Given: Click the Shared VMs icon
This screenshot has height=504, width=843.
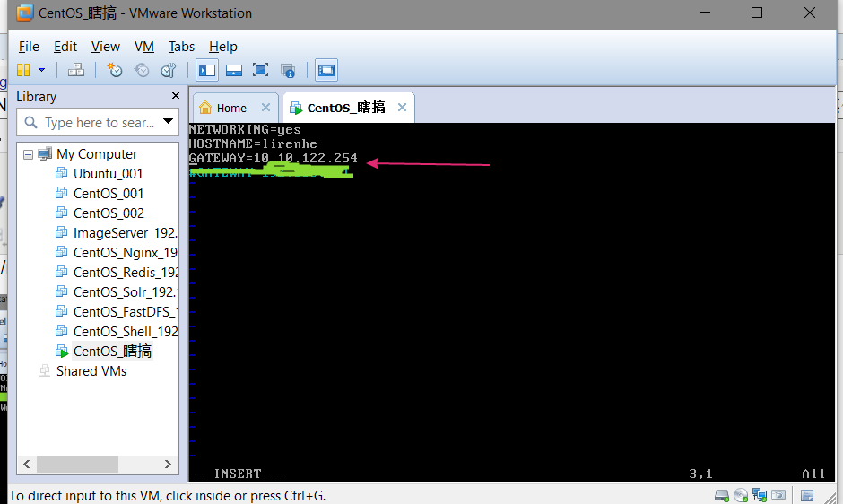Looking at the screenshot, I should [45, 371].
